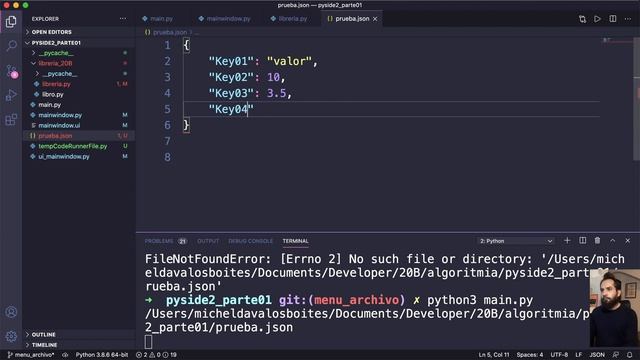Close the terminal panel
The width and height of the screenshot is (640, 360).
pos(628,241)
